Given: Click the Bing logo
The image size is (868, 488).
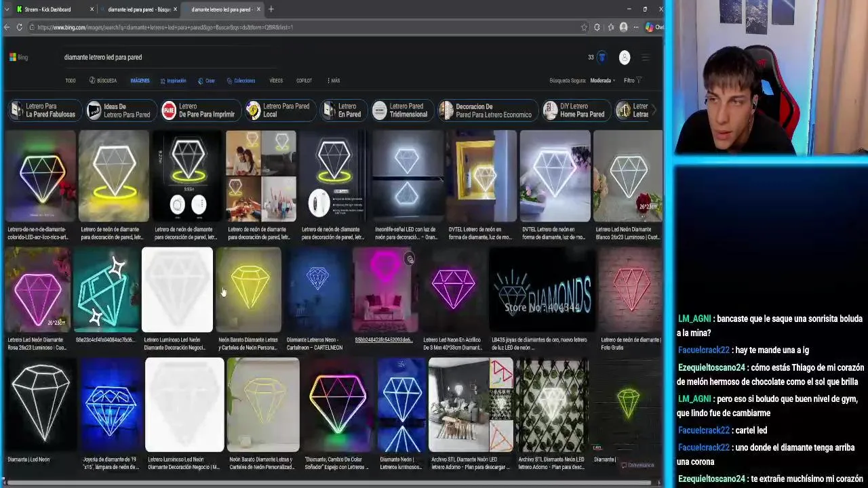Looking at the screenshot, I should (18, 58).
